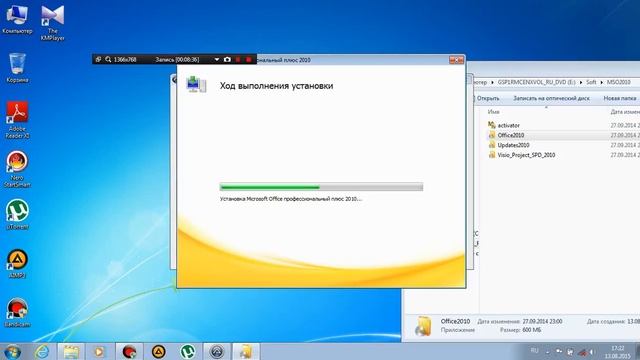The image size is (640, 360).
Task: Expand breadcrumb arrow before GSP1RMCENXVOL_RU_DVD
Action: (x=492, y=82)
